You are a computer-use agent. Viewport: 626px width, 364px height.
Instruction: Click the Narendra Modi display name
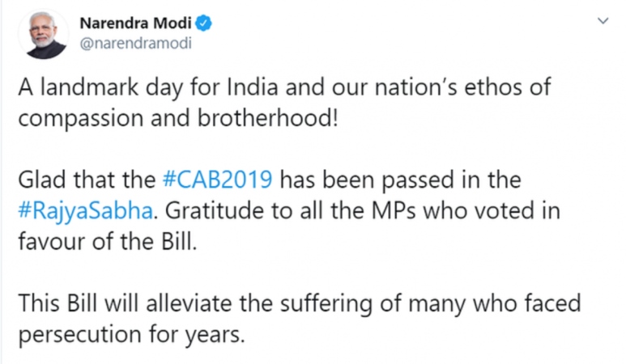136,23
